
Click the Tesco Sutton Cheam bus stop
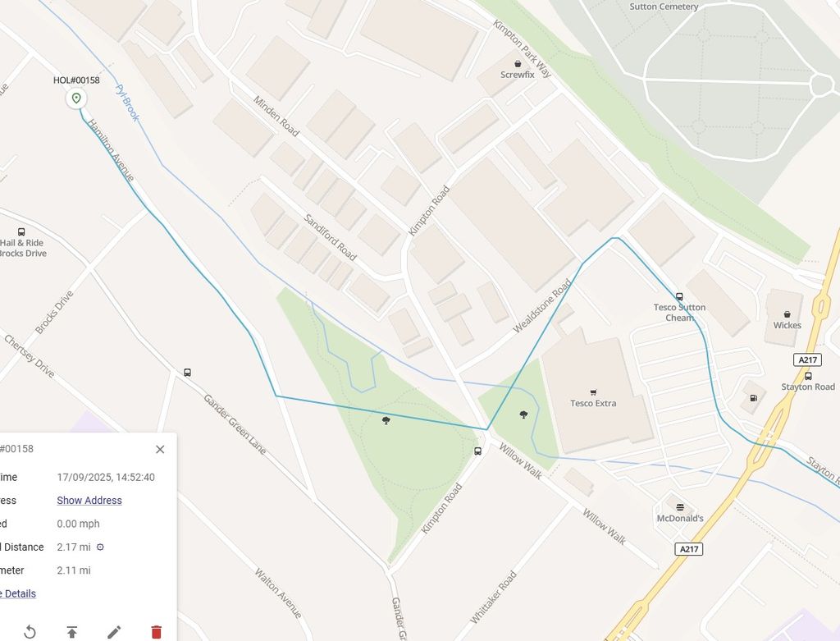(x=679, y=296)
